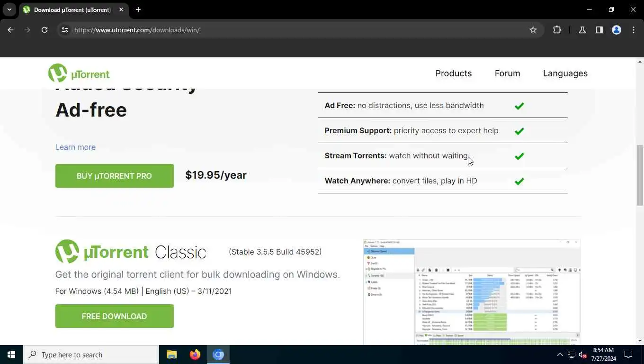Click the page vertical scrollbar thumb
The height and width of the screenshot is (364, 644).
pos(640,175)
